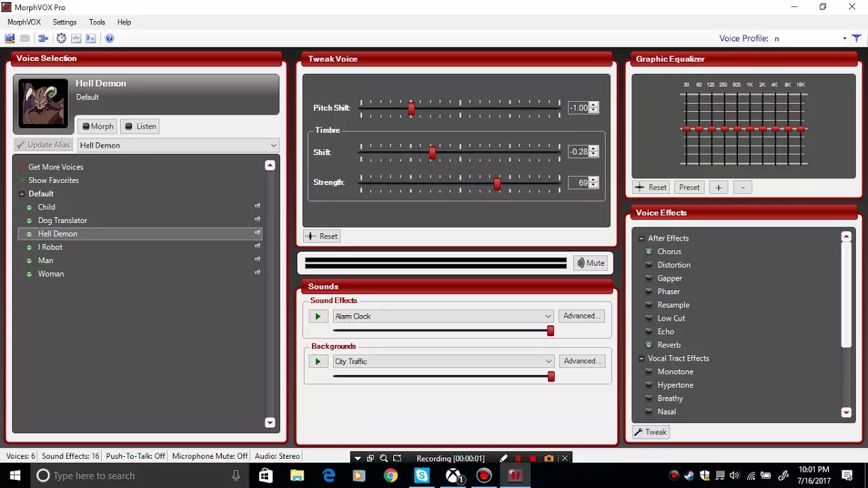Play the City Traffic background

tap(318, 361)
